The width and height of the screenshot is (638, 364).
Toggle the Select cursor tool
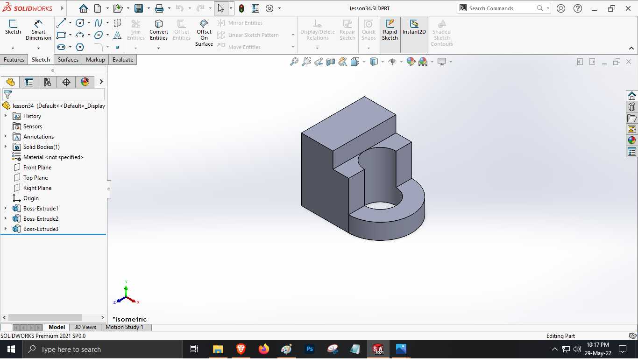point(220,8)
